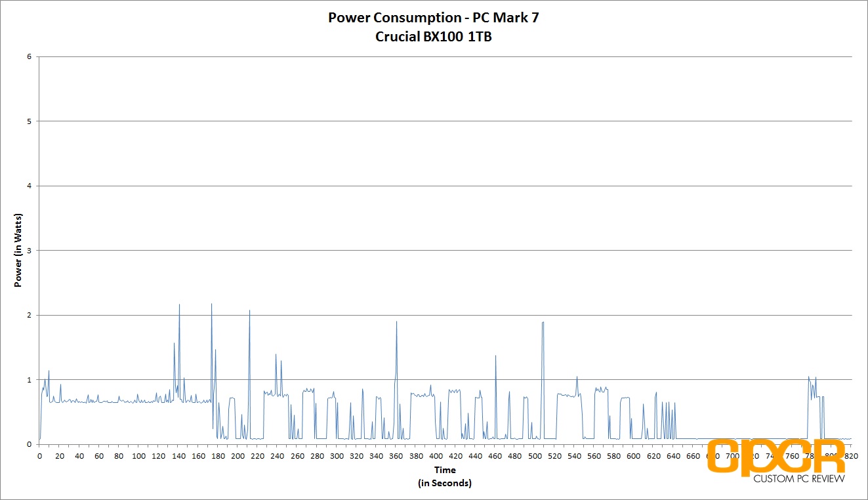
Task: Click the time axis tick label 20
Action: point(59,455)
